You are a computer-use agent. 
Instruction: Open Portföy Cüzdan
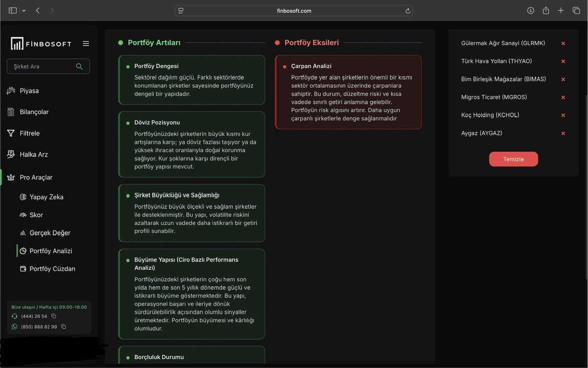(x=52, y=269)
